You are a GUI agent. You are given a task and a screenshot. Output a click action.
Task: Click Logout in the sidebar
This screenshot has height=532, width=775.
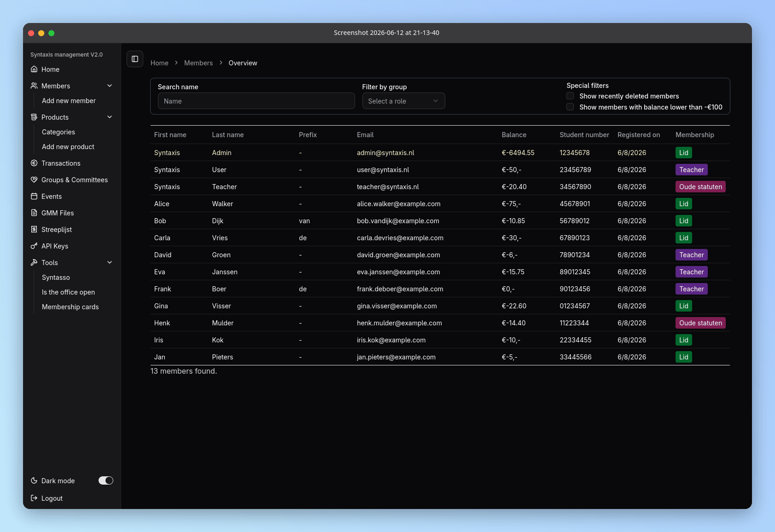(x=52, y=498)
